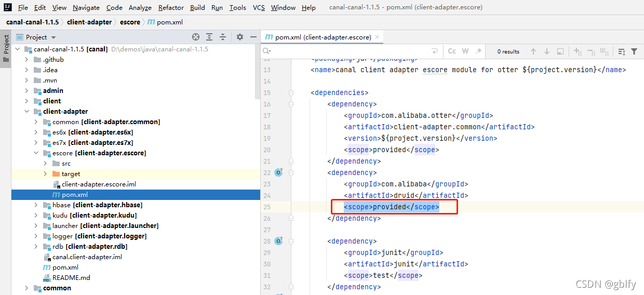Collapse the client-adapter folder
The image size is (644, 295).
pyautogui.click(x=28, y=111)
